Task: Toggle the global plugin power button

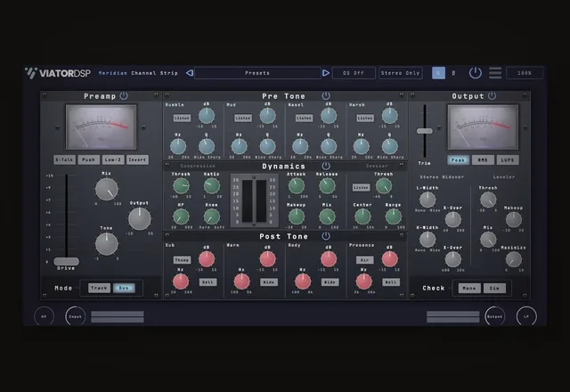Action: click(x=475, y=73)
